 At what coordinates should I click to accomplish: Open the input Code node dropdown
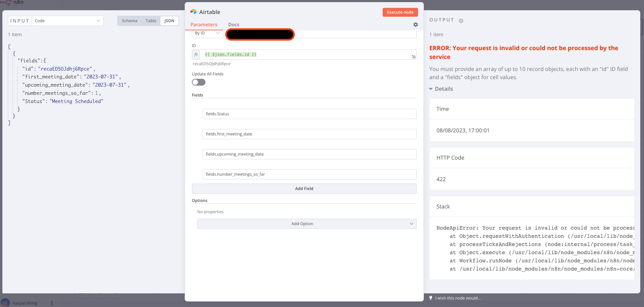pos(68,21)
